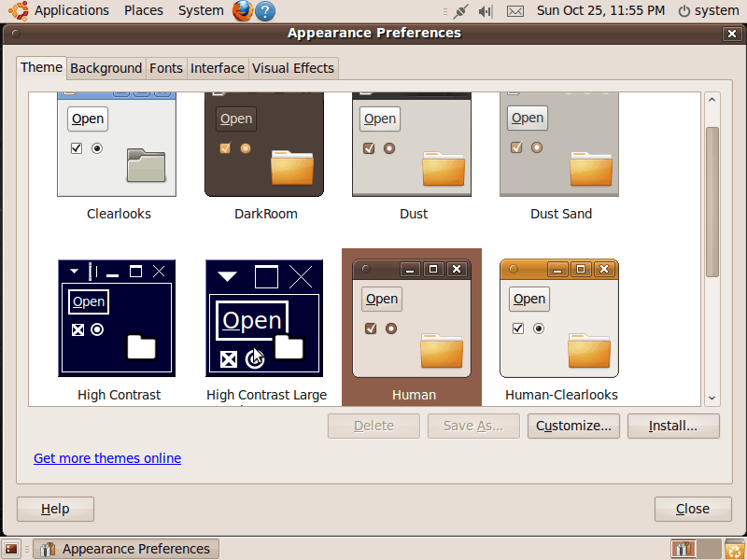Image resolution: width=747 pixels, height=560 pixels.
Task: Click the date and time clock
Action: point(600,10)
